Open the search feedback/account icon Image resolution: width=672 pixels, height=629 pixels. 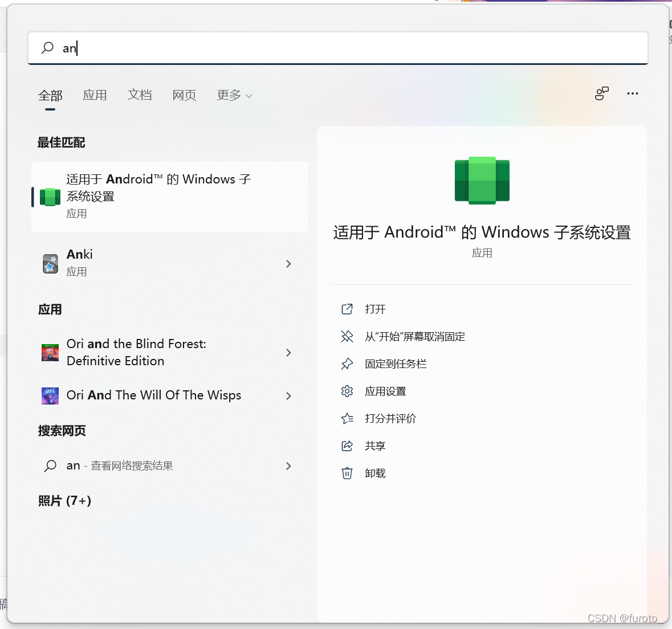click(602, 93)
